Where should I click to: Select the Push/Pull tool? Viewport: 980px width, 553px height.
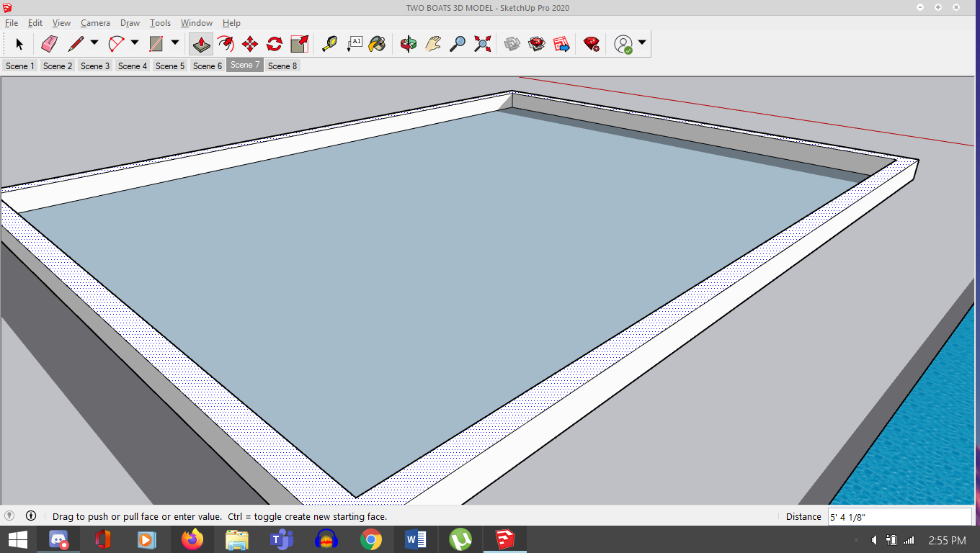pyautogui.click(x=201, y=44)
